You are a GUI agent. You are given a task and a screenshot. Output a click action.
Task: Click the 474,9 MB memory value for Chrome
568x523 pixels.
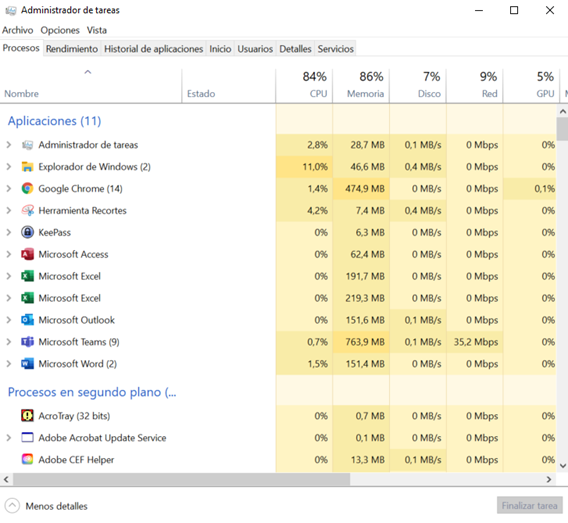coord(365,189)
